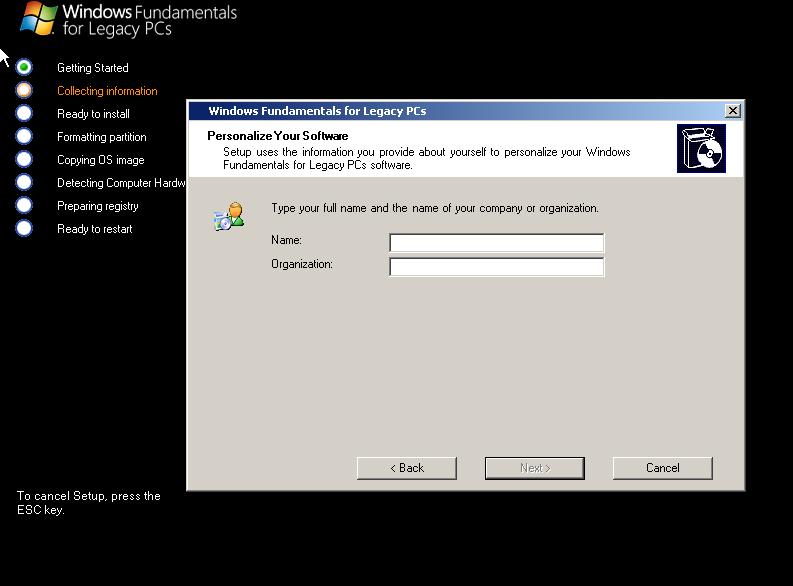Select the Ready to restart step indicator
The image size is (793, 586).
tap(24, 229)
